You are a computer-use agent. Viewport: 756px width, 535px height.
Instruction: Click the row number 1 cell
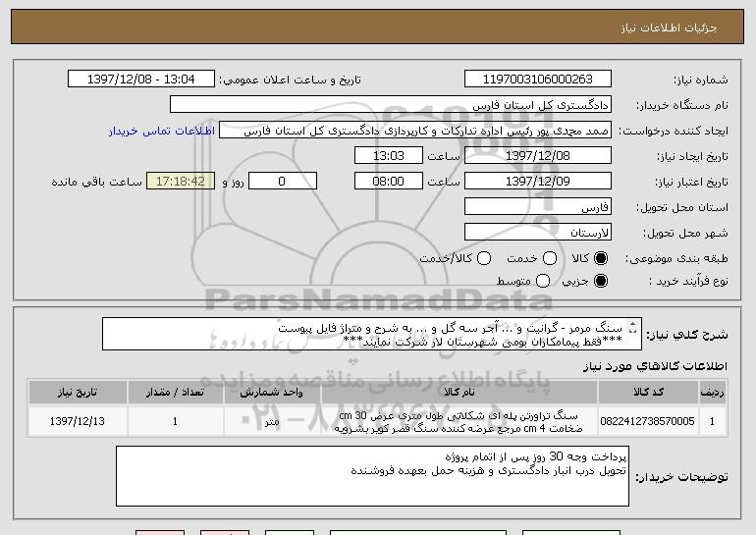[712, 421]
